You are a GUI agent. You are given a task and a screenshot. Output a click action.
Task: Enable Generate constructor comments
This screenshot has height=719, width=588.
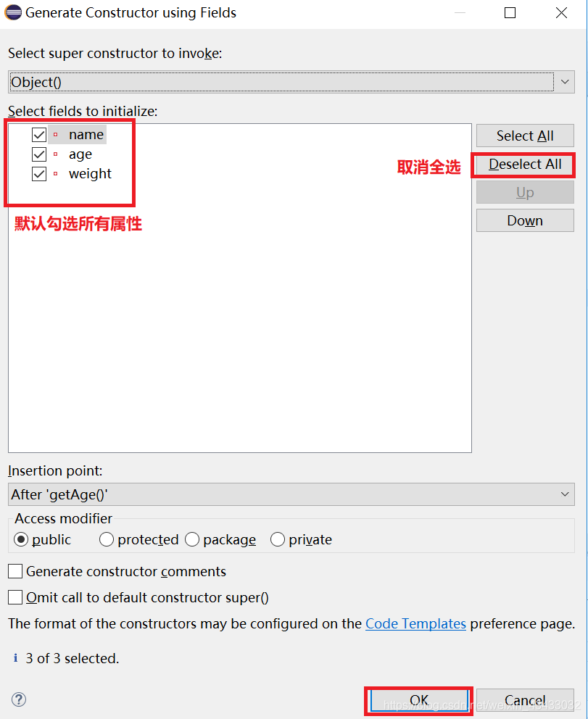pyautogui.click(x=15, y=571)
